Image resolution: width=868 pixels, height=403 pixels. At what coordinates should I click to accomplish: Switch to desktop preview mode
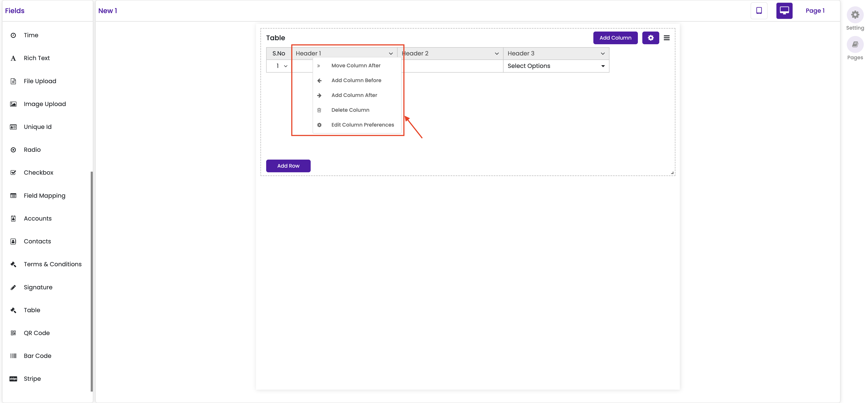click(784, 11)
